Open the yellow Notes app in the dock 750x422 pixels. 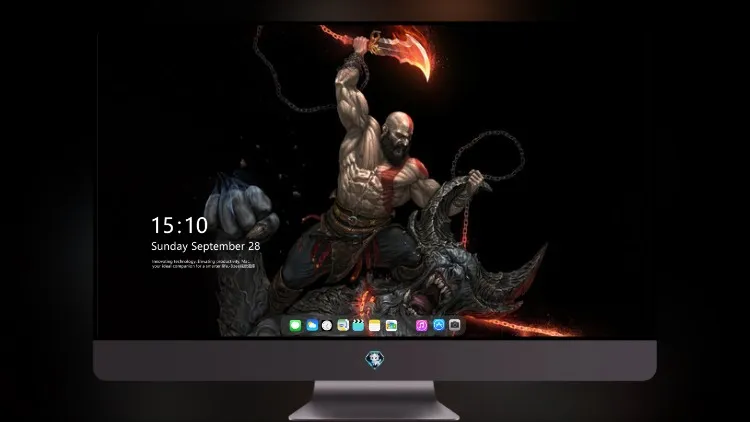pyautogui.click(x=375, y=326)
